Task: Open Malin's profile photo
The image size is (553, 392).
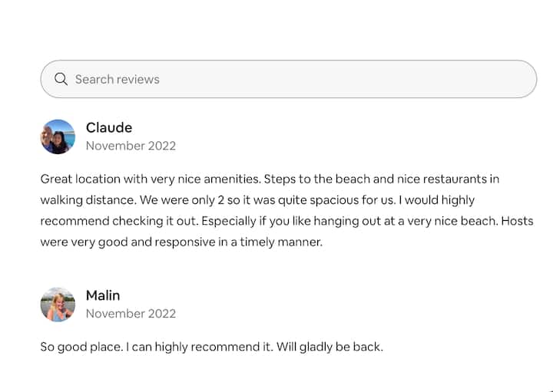Action: [58, 305]
